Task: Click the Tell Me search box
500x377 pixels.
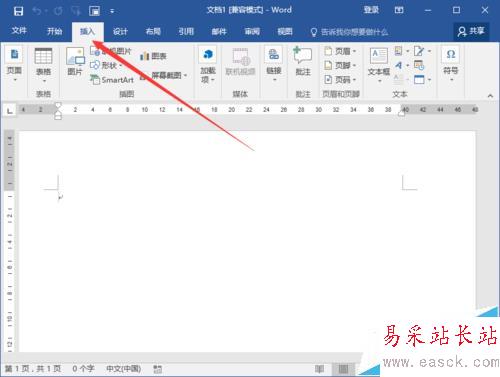Action: [x=349, y=32]
